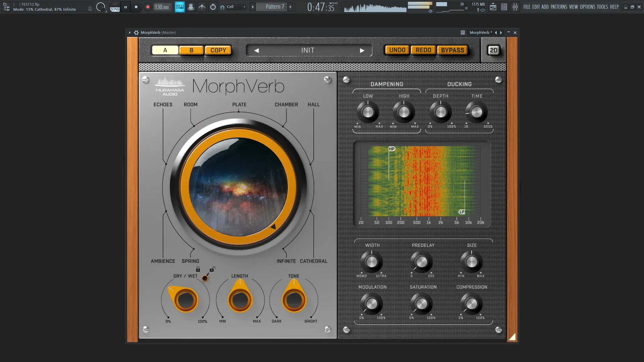Click the BYPASS button
Image resolution: width=644 pixels, height=362 pixels.
(452, 50)
